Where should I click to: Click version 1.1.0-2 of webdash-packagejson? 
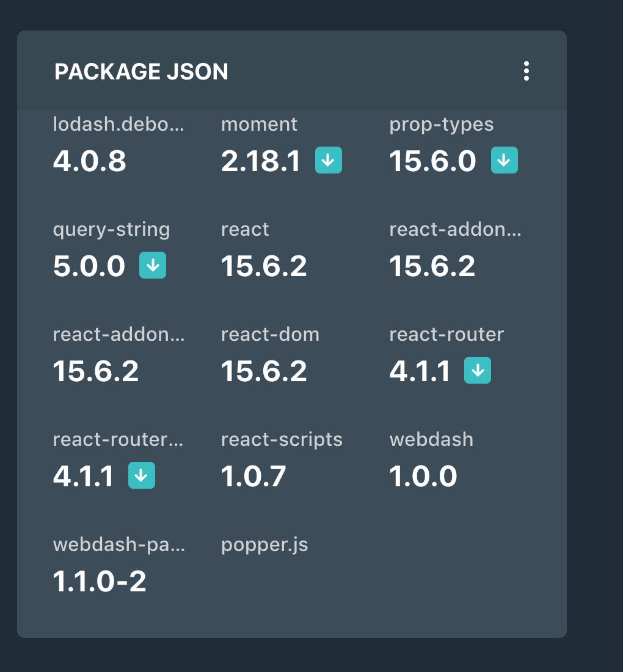(100, 582)
